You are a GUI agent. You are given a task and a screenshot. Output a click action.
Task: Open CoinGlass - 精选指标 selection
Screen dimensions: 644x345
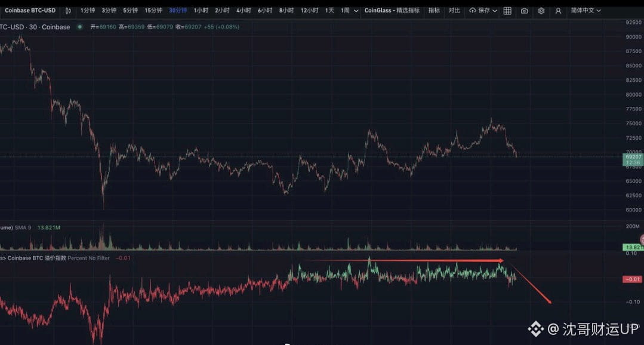[392, 11]
